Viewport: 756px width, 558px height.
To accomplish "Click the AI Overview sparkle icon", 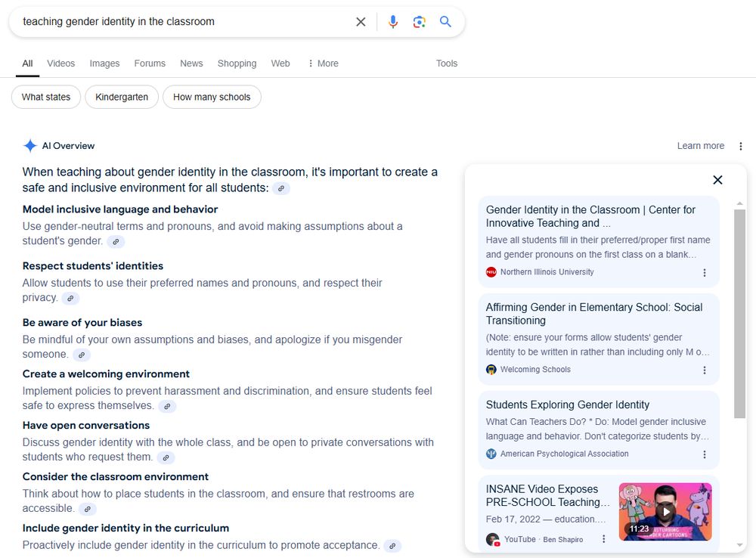I will click(29, 145).
